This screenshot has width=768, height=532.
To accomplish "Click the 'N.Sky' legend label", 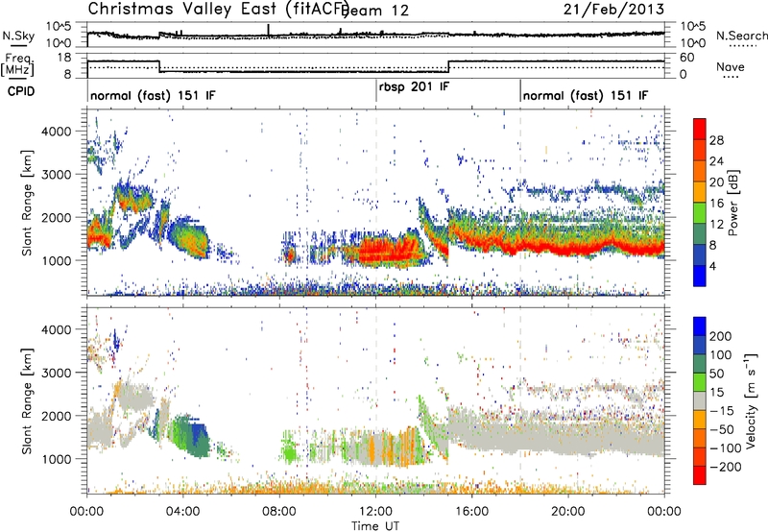I will [18, 36].
